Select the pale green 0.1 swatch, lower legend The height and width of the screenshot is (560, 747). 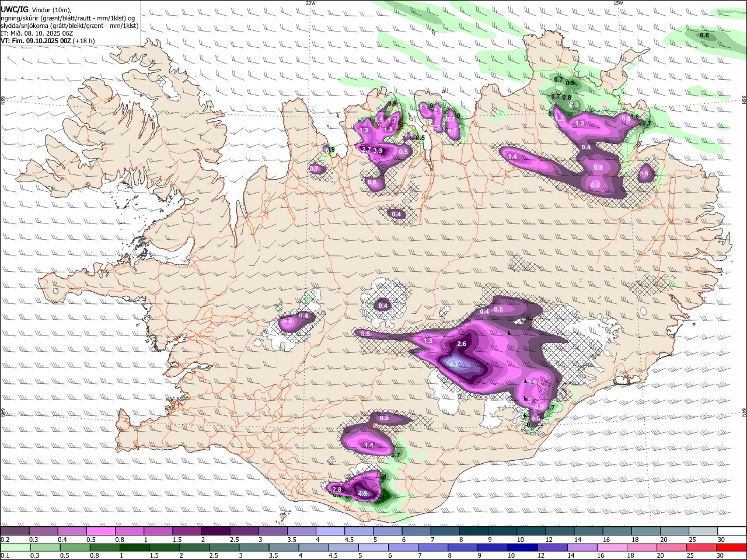coord(15,547)
